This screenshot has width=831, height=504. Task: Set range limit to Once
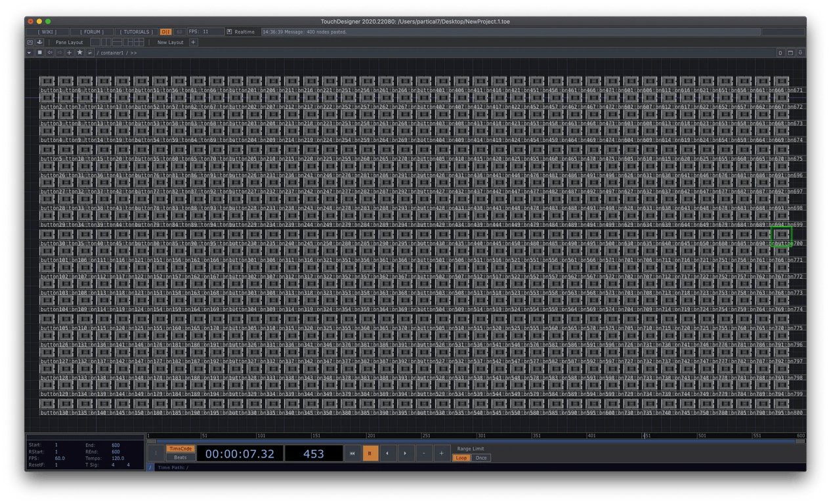(481, 458)
